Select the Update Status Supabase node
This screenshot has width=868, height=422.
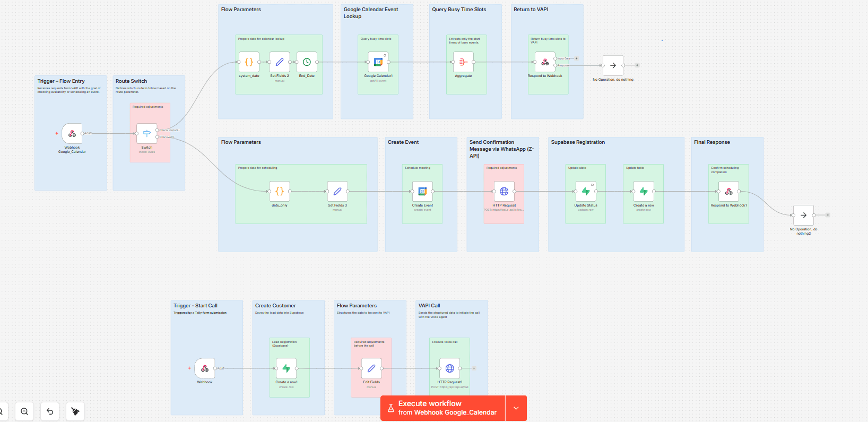pyautogui.click(x=586, y=191)
